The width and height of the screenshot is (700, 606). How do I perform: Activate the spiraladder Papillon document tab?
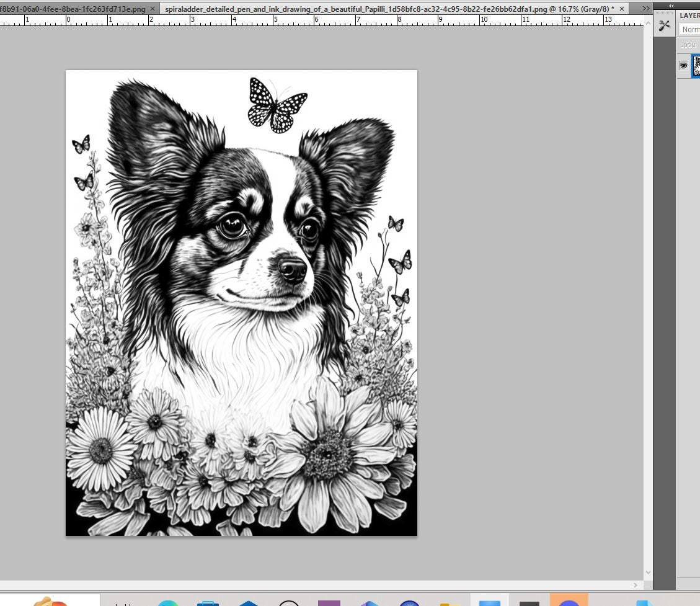384,9
